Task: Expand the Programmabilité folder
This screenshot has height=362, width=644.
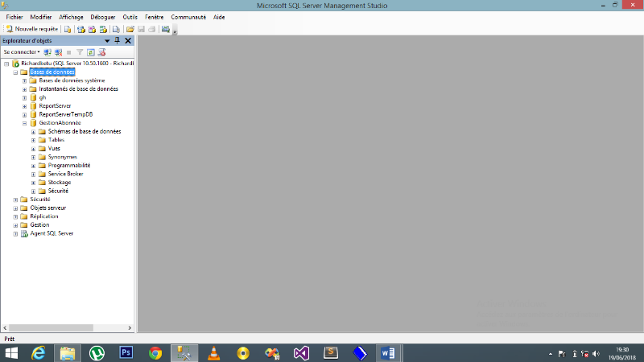Action: [x=34, y=166]
